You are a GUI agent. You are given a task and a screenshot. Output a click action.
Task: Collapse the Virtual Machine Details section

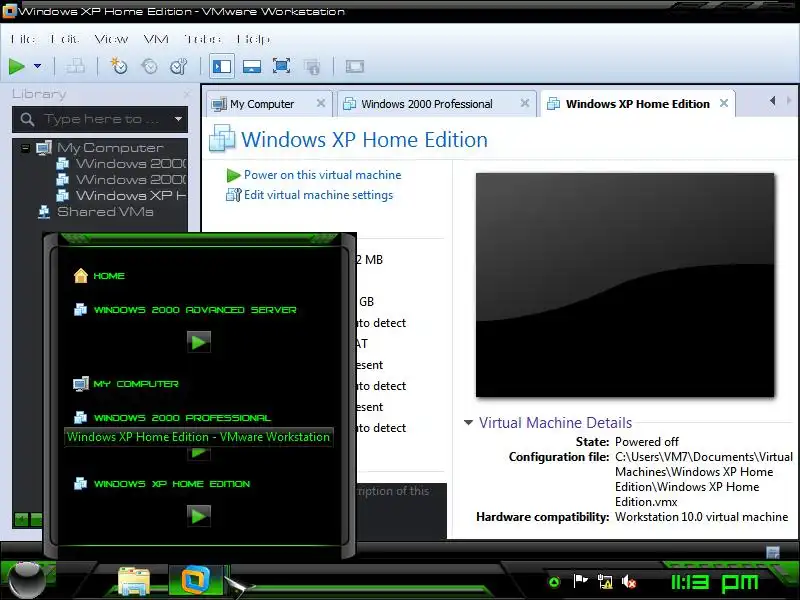[468, 422]
